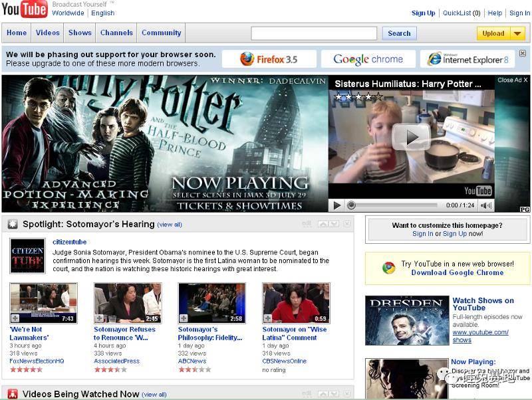Screen dimensions: 532x400
Task: Open the Home tab
Action: pyautogui.click(x=17, y=33)
